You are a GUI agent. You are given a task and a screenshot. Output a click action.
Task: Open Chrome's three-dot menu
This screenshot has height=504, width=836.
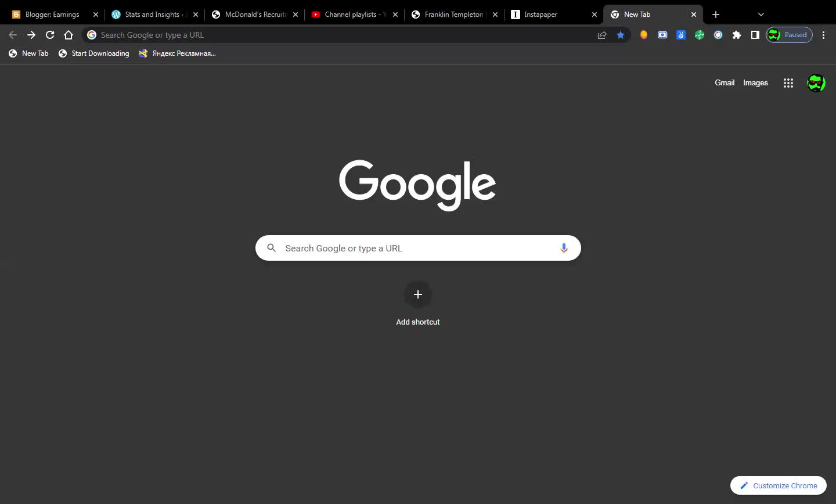(823, 35)
